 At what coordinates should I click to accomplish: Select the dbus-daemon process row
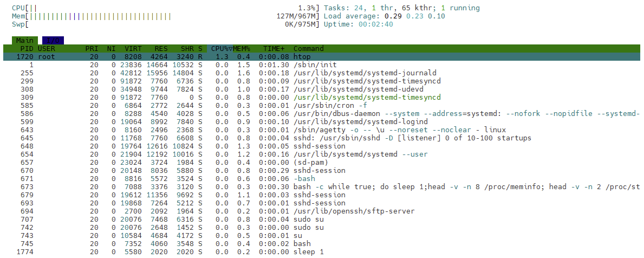(322, 113)
